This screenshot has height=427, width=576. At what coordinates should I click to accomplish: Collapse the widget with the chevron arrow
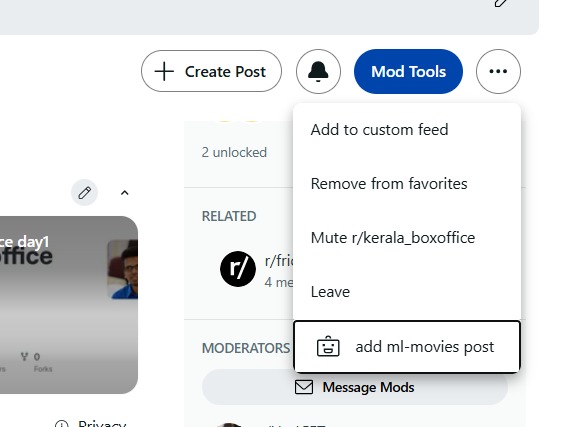(125, 193)
